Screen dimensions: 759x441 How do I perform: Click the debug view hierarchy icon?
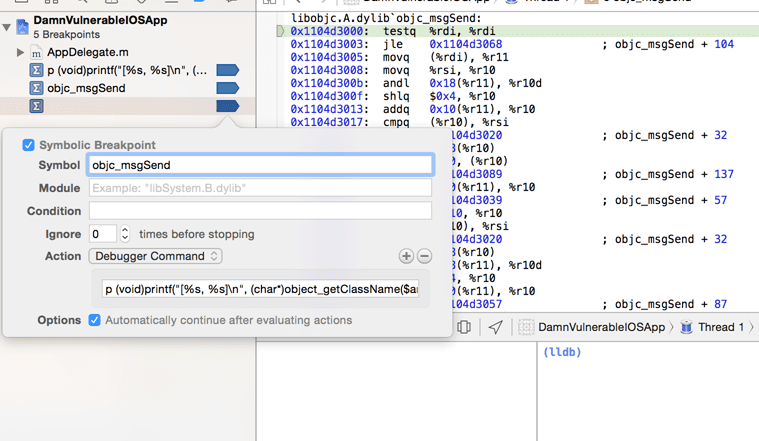pos(464,327)
